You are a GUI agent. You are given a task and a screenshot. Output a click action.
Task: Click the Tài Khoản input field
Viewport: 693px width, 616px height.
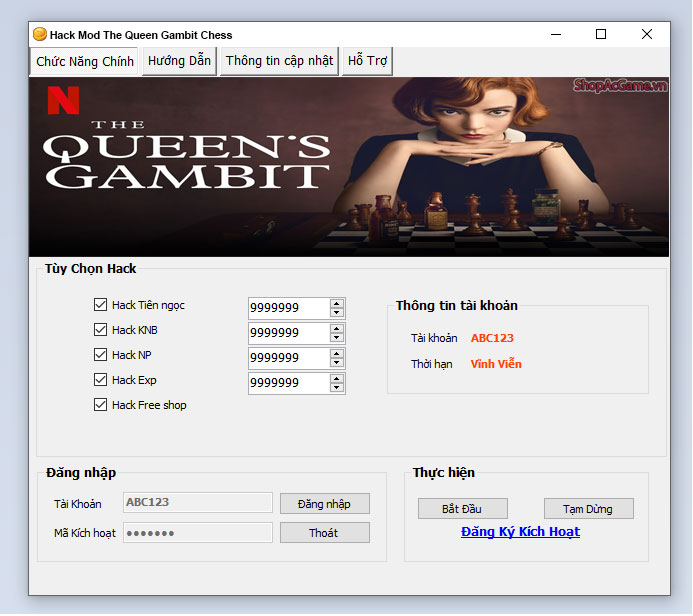click(198, 503)
